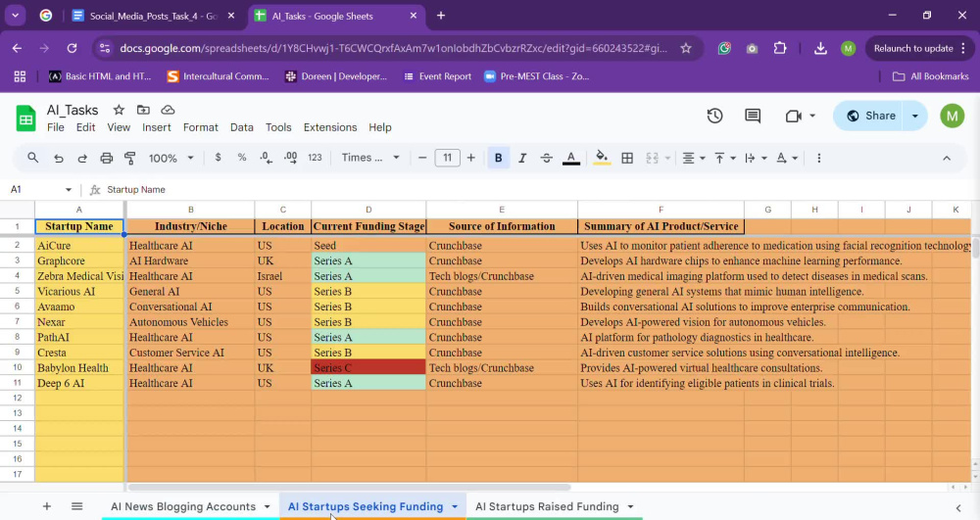Viewport: 980px width, 520px height.
Task: Open version history clock icon
Action: (714, 116)
